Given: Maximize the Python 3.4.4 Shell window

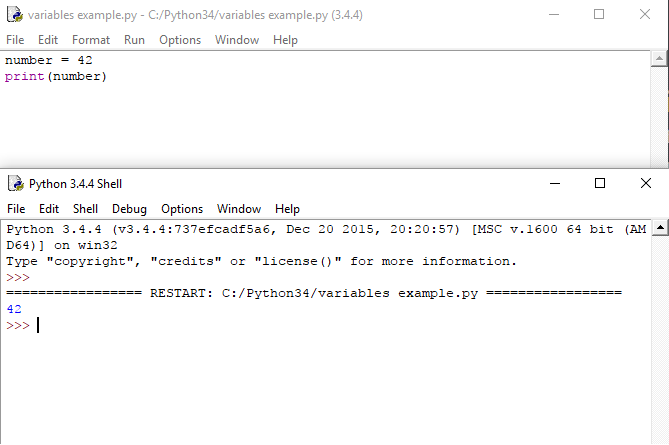Looking at the screenshot, I should 600,183.
